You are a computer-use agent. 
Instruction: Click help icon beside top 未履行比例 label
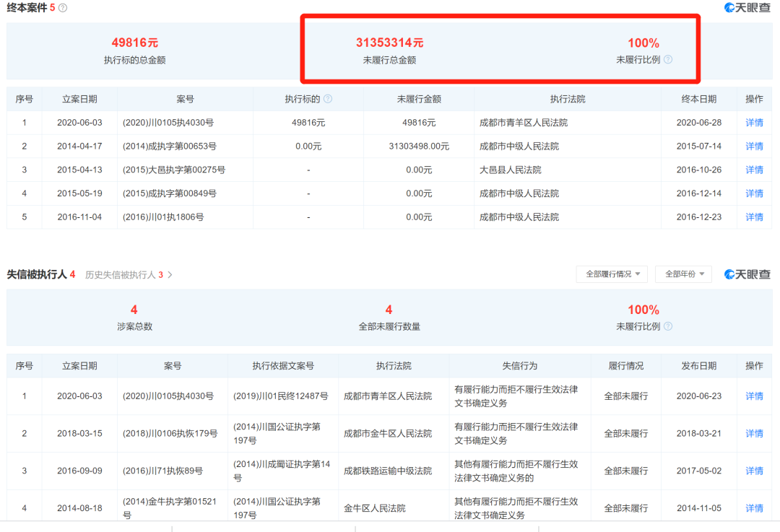coord(668,60)
